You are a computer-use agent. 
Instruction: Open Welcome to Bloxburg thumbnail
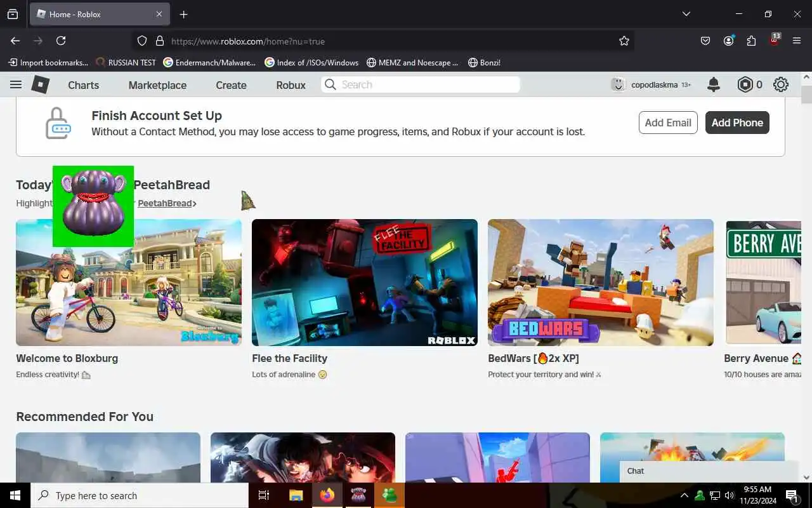pyautogui.click(x=129, y=283)
